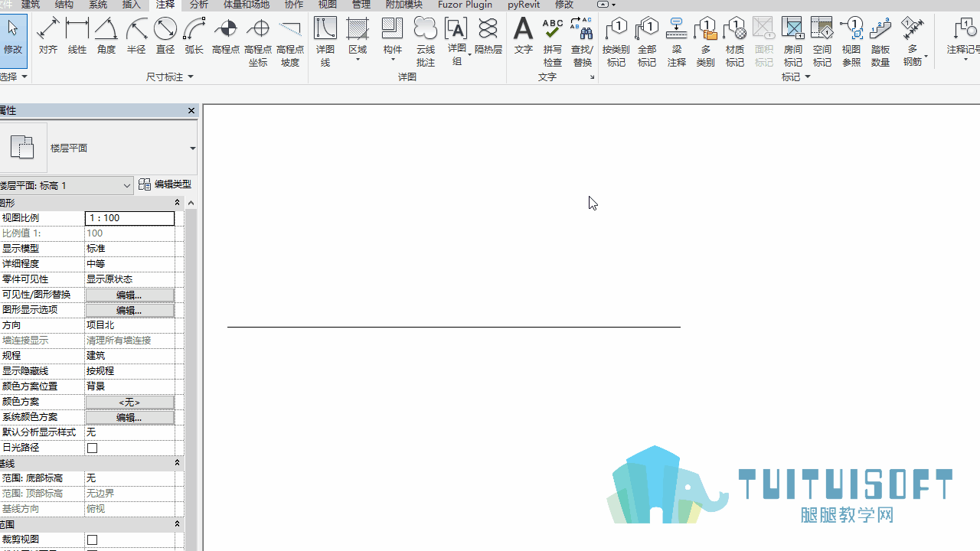The image size is (980, 551).
Task: Activate the 文字 text tool
Action: (523, 36)
